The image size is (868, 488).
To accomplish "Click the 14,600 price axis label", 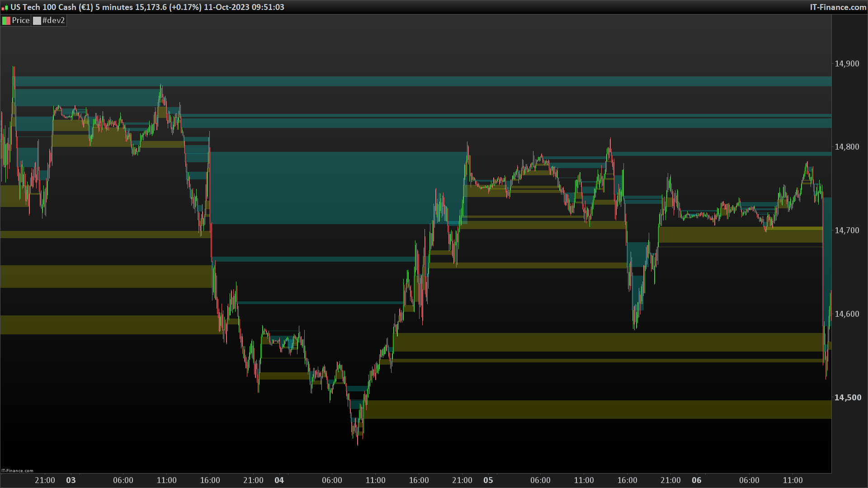I will click(846, 314).
